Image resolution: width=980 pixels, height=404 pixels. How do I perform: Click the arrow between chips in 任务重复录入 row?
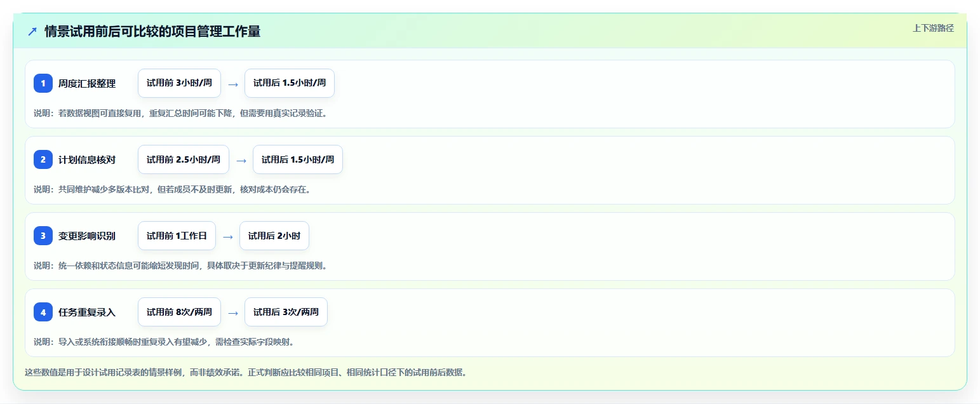[x=233, y=313]
